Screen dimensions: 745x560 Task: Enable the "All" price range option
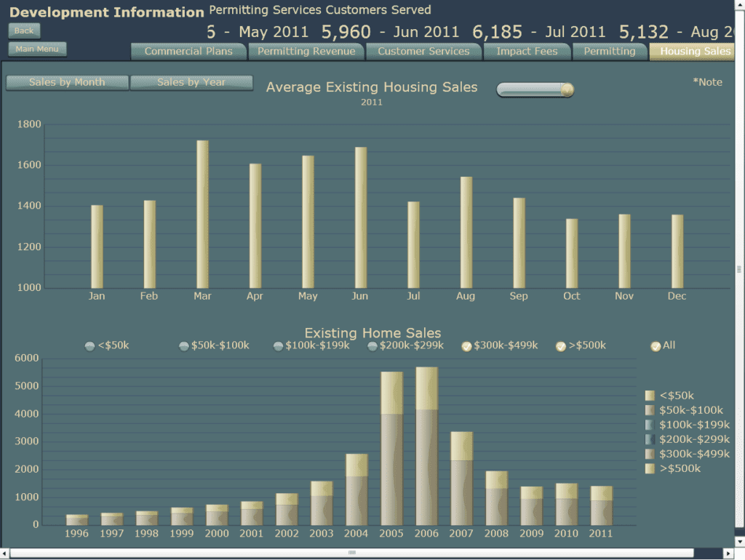(654, 346)
